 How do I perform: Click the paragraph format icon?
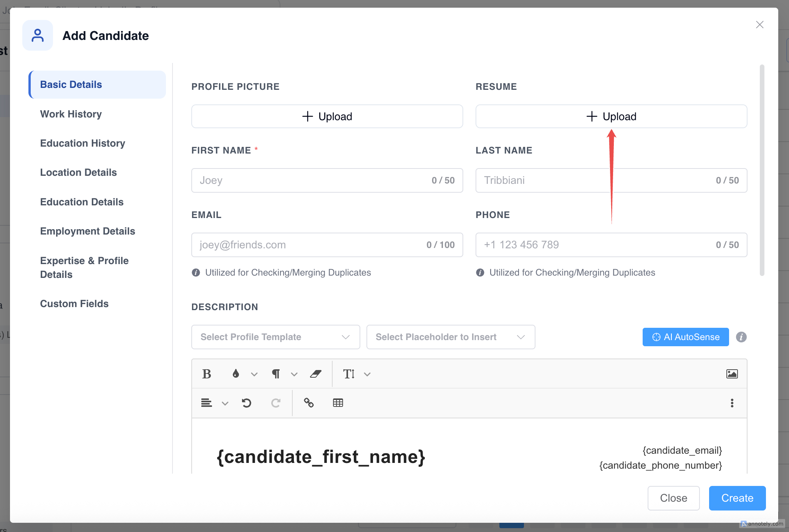[276, 374]
